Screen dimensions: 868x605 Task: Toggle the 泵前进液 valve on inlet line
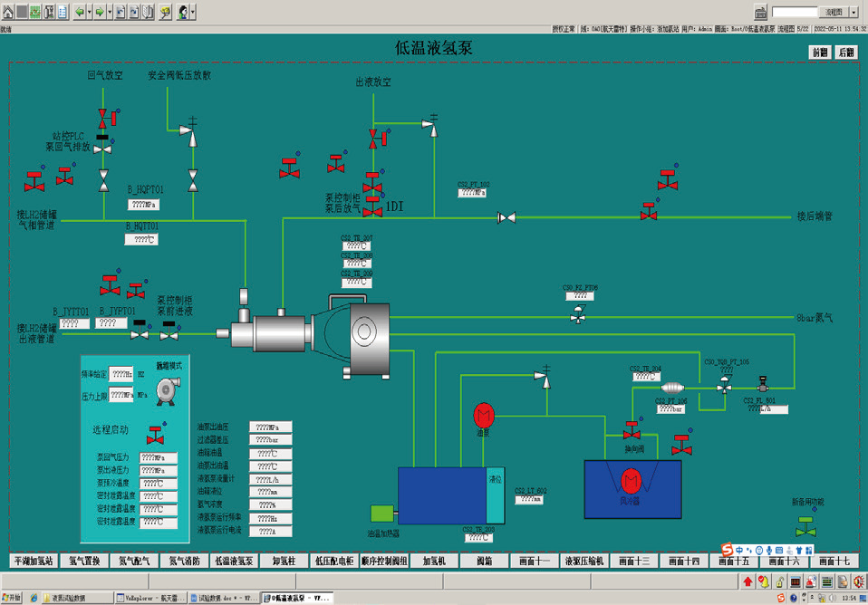[169, 333]
